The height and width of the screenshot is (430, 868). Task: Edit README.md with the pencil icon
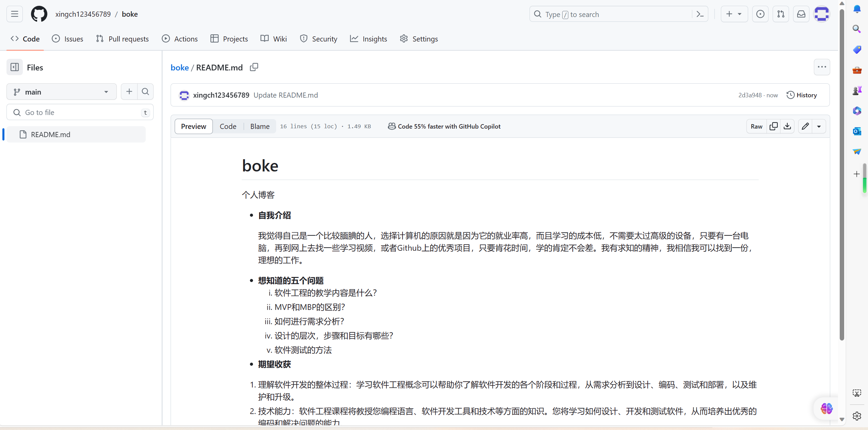coord(805,126)
